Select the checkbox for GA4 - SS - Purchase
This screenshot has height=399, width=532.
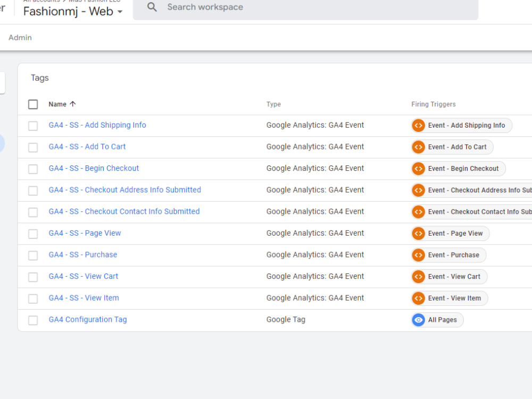[x=32, y=255]
